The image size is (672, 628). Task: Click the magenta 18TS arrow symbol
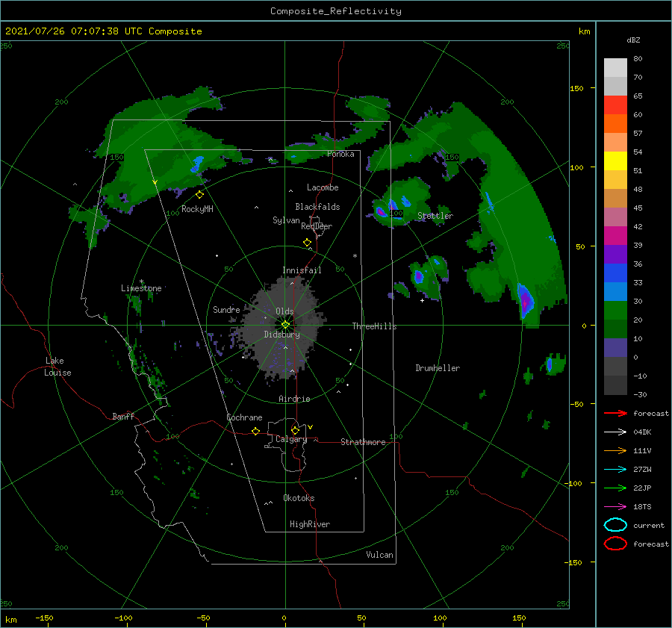[615, 507]
